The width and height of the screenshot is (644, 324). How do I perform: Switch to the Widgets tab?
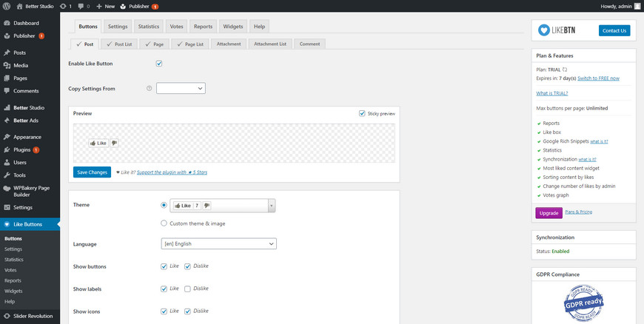pyautogui.click(x=233, y=27)
